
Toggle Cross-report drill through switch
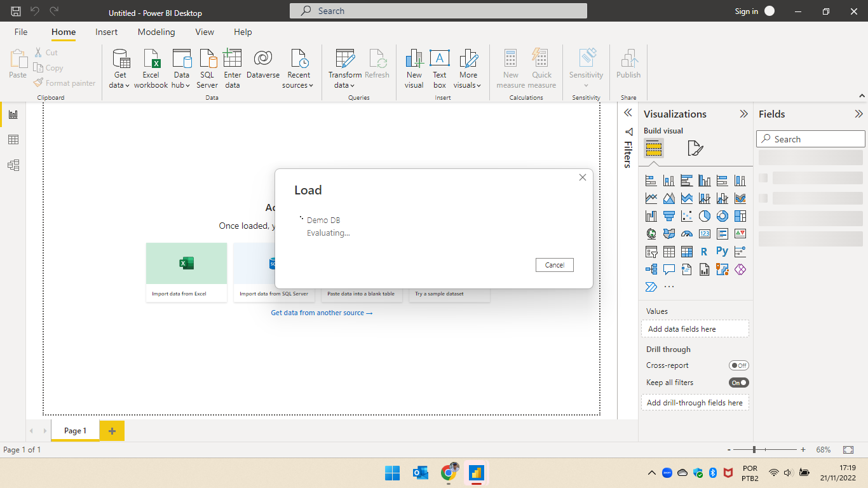(x=739, y=365)
